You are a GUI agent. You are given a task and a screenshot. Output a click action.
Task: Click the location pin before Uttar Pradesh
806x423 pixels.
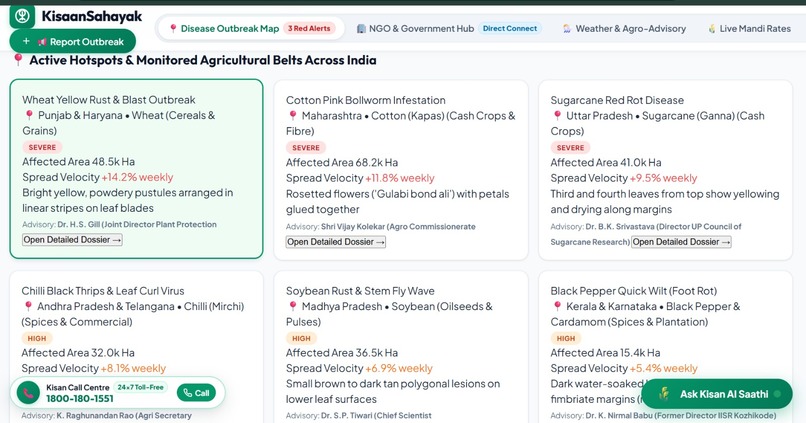click(557, 116)
